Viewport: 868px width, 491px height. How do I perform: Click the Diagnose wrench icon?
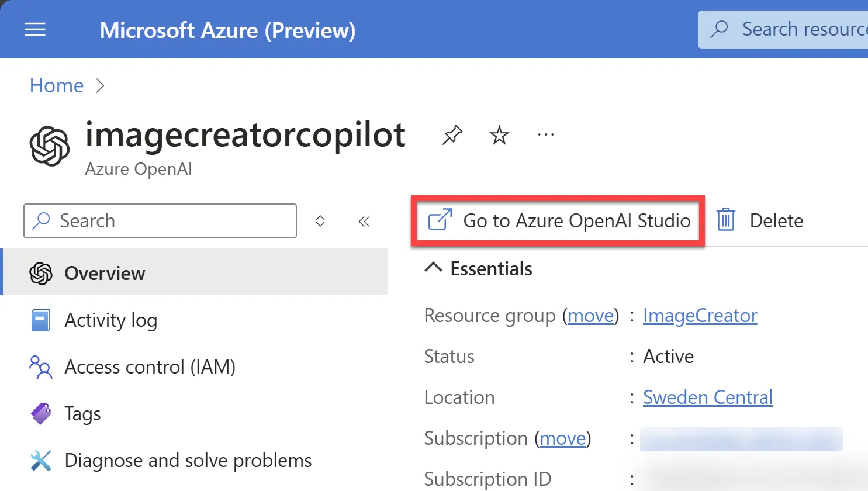tap(41, 461)
